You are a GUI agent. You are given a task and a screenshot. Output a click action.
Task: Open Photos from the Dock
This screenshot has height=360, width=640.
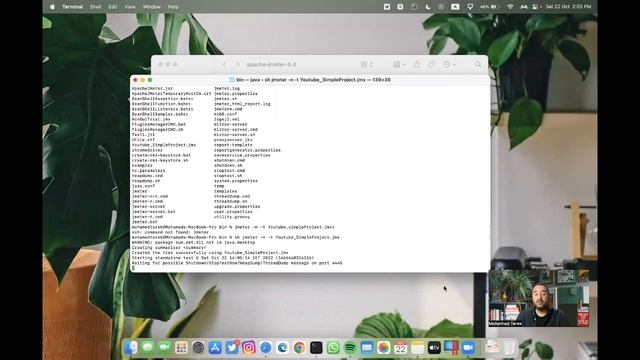384,348
